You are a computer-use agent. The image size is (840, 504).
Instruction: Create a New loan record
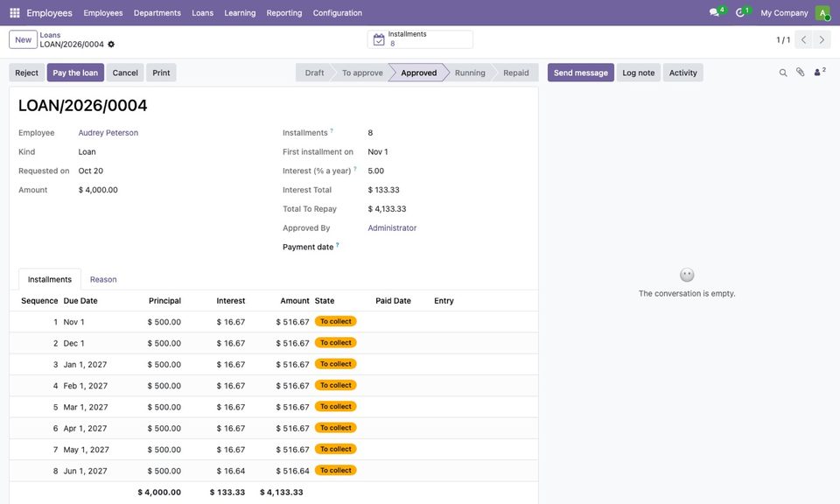23,39
